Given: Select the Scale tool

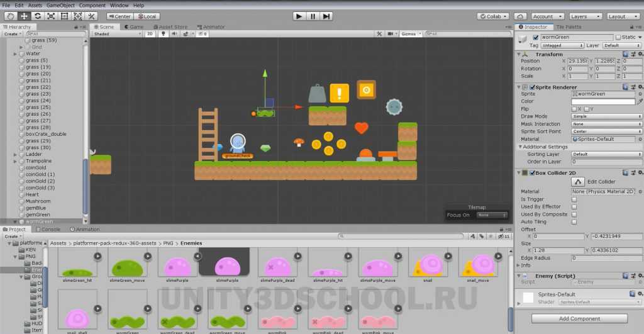Looking at the screenshot, I should coord(51,16).
